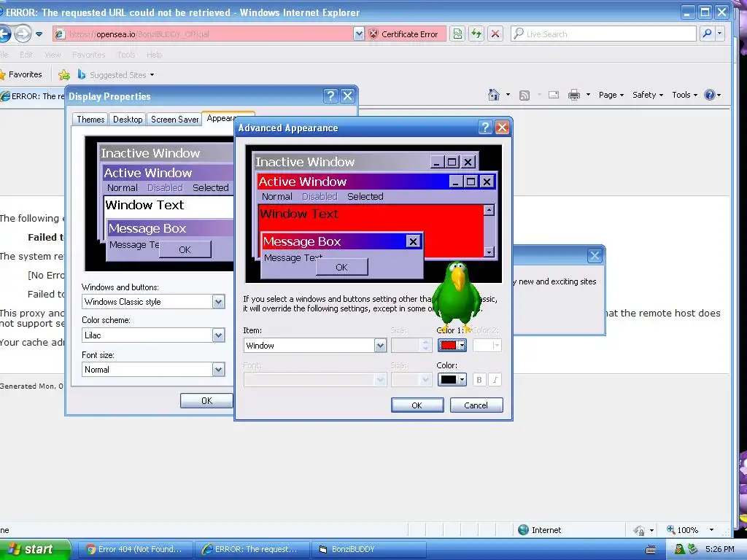Viewport: 747px width, 560px height.
Task: Click scroll up arrow in Window Text preview
Action: tap(489, 210)
